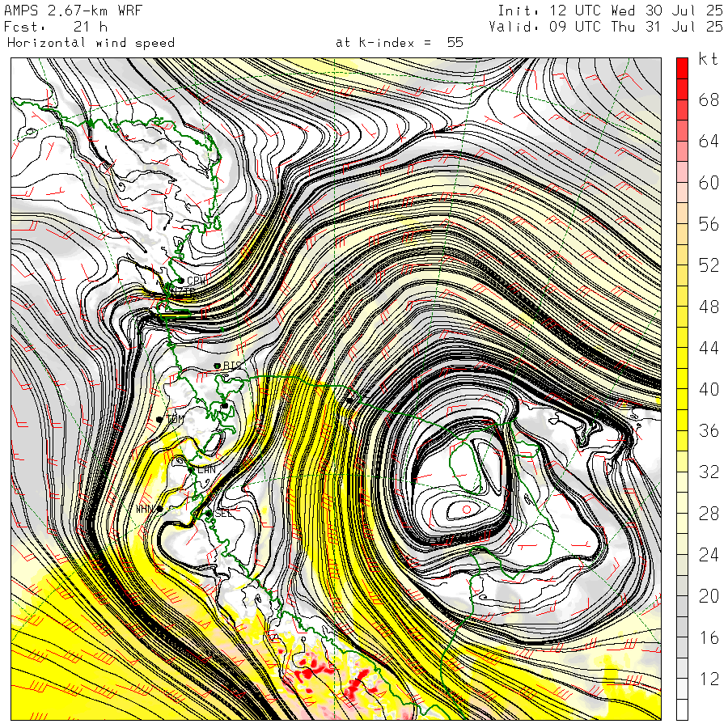728x728 pixels.
Task: Click the 36 value on the color scale
Action: (709, 430)
